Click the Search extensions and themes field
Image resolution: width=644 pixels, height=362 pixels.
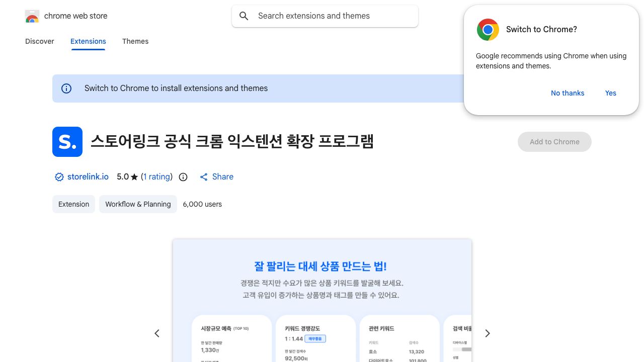(325, 16)
